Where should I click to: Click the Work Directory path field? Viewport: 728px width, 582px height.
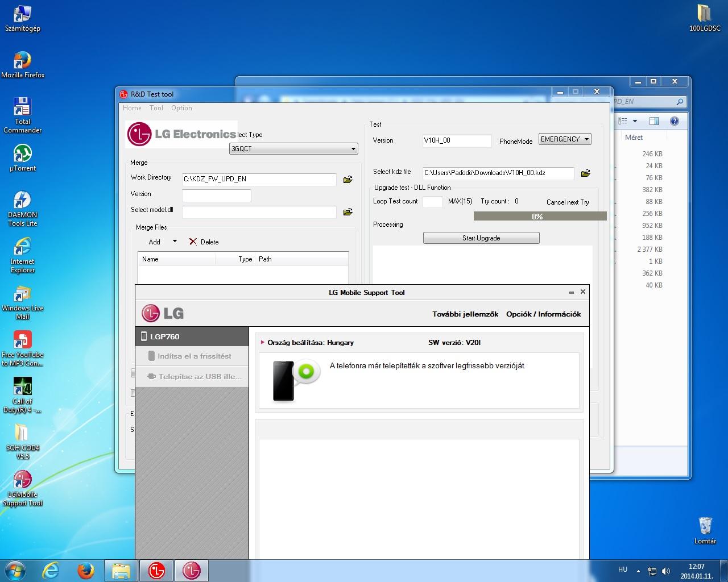click(x=259, y=179)
